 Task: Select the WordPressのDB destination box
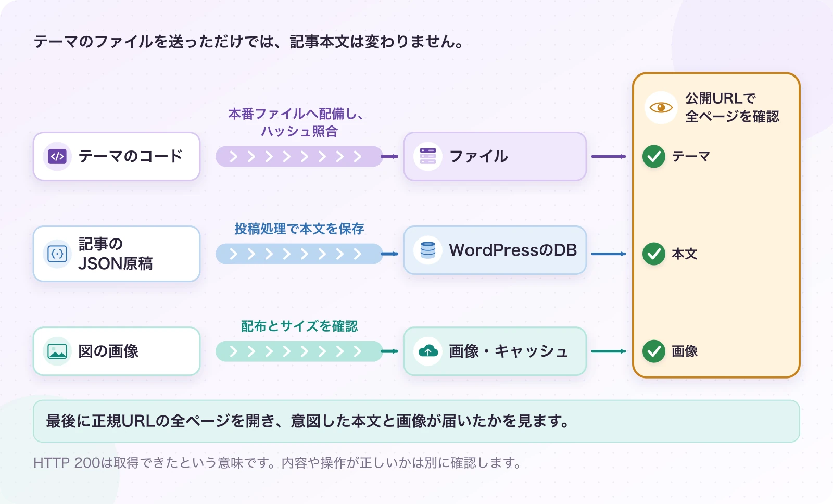click(495, 250)
